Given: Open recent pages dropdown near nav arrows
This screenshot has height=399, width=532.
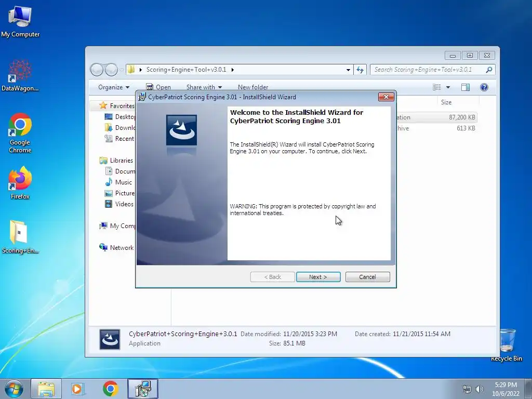Looking at the screenshot, I should [122, 70].
